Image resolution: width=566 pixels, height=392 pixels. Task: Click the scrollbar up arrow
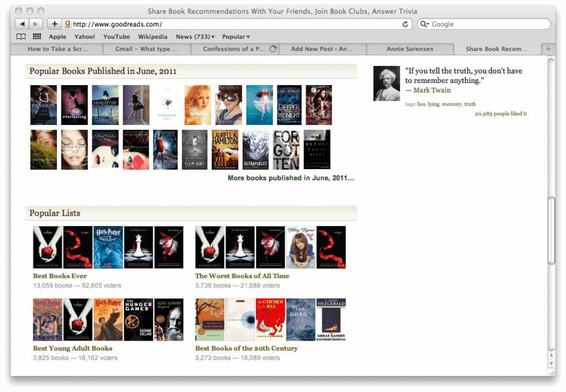[551, 355]
